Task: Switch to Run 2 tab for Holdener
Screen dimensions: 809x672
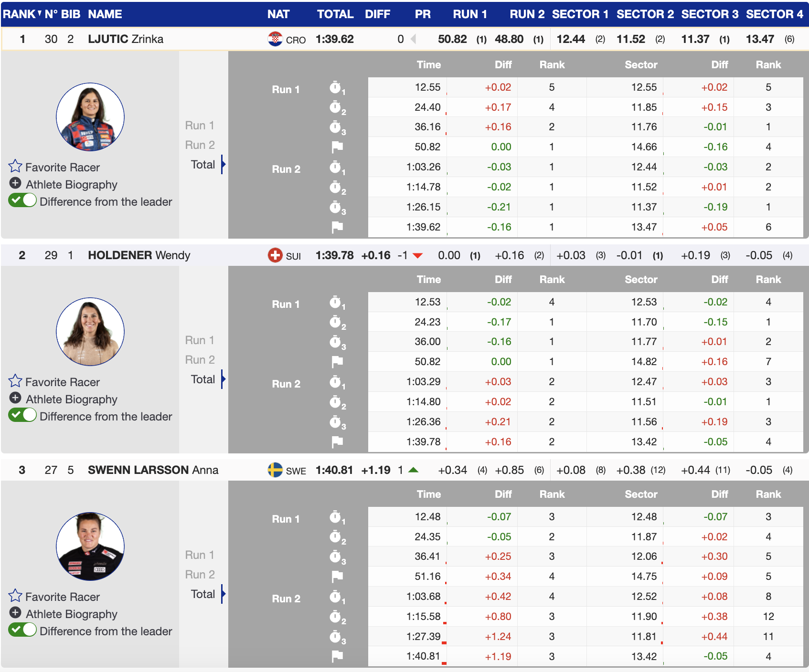Action: (x=200, y=360)
